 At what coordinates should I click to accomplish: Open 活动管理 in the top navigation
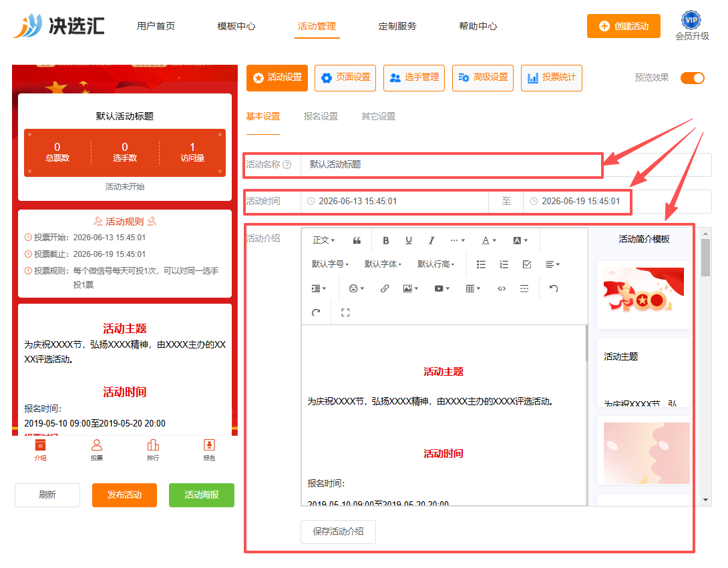click(x=317, y=26)
